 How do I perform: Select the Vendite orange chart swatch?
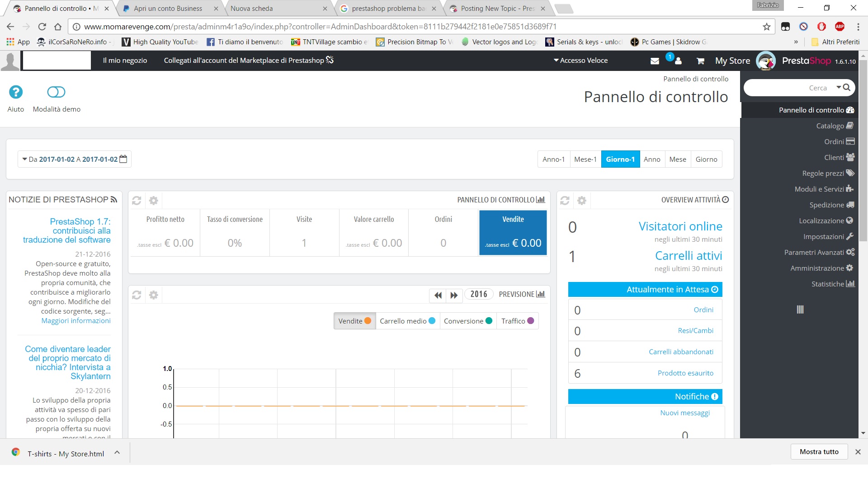pos(368,321)
